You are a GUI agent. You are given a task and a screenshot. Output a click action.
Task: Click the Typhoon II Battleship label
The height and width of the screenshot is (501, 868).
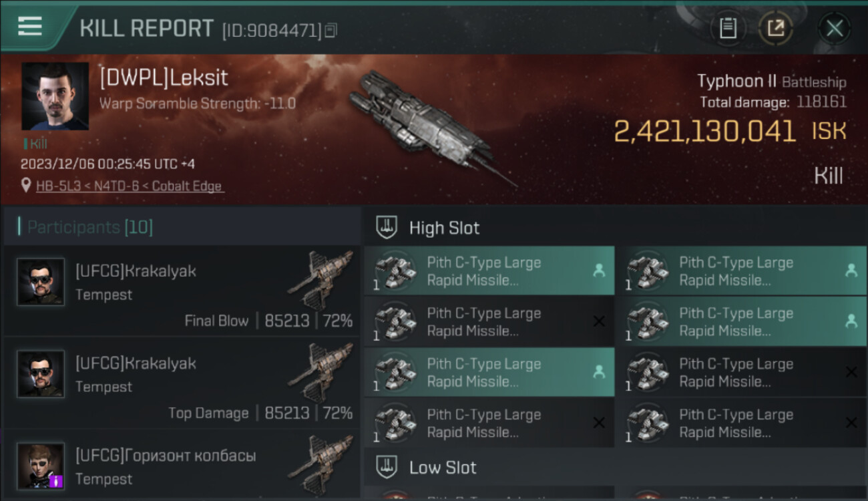tap(771, 82)
